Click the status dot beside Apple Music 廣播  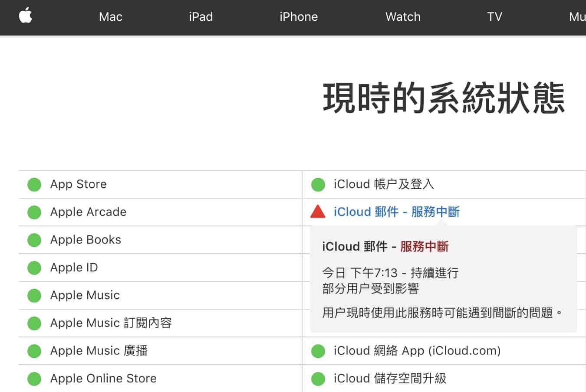point(34,351)
